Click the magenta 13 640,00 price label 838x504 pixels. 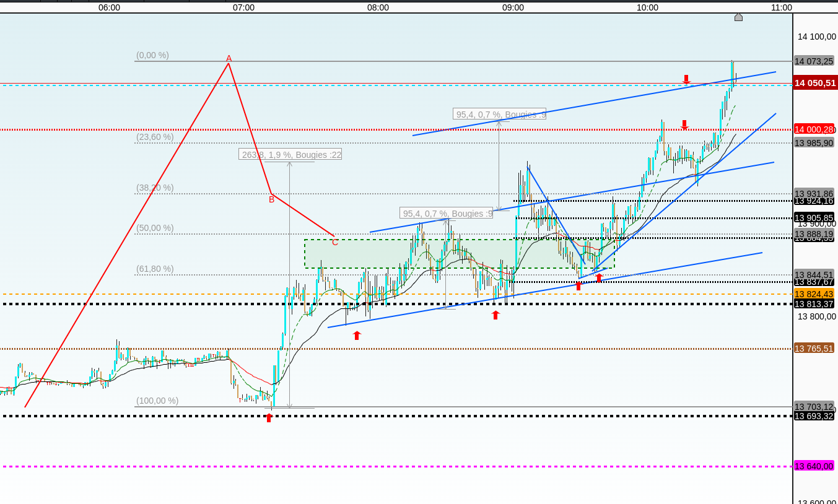point(814,466)
